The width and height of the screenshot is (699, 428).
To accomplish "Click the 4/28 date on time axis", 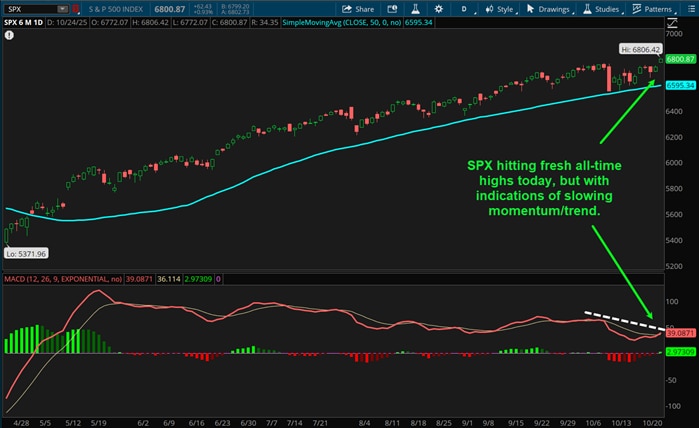I will tap(21, 423).
